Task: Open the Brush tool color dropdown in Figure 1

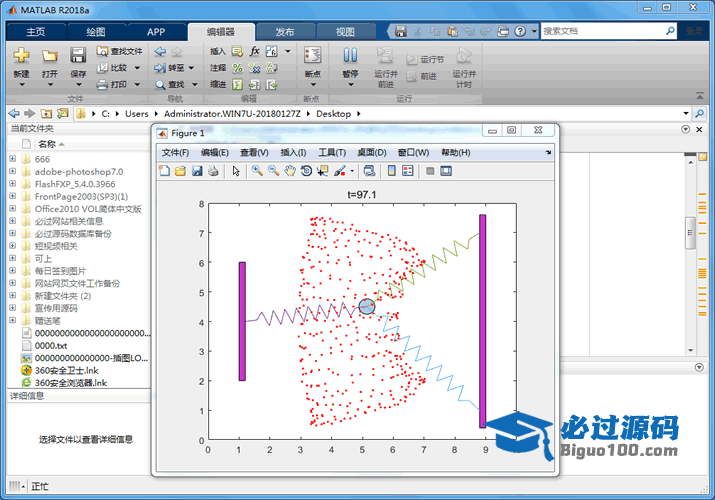Action: coord(352,171)
